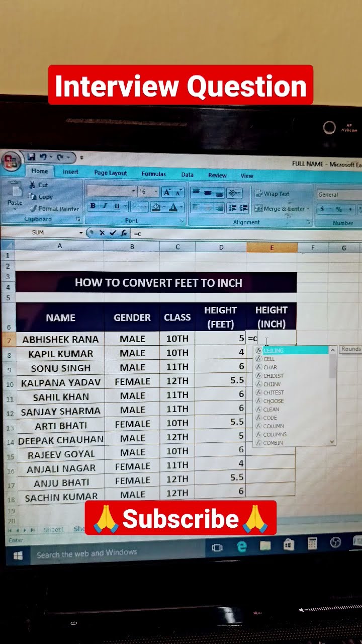
Task: Open the Data ribbon tab
Action: pyautogui.click(x=188, y=175)
